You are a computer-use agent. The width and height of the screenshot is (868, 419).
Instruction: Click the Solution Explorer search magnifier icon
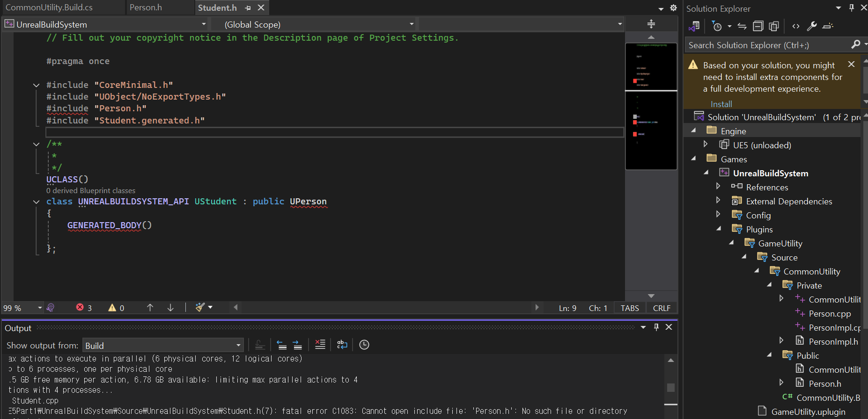[x=856, y=44]
